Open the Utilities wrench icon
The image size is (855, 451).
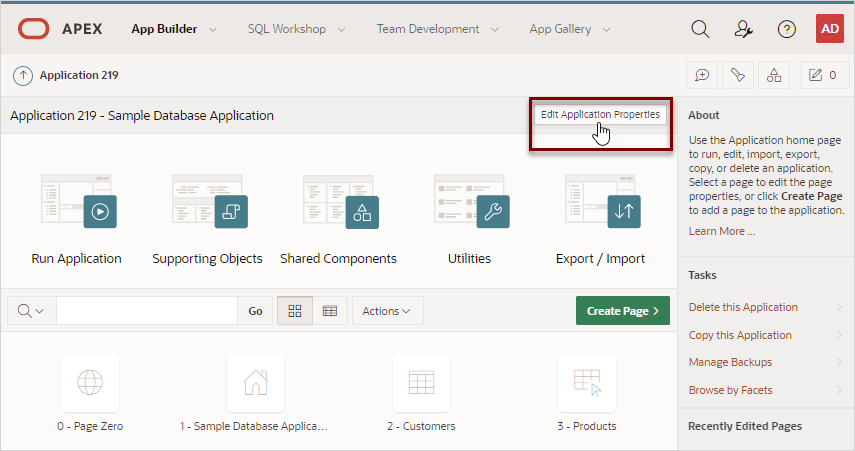tap(472, 201)
